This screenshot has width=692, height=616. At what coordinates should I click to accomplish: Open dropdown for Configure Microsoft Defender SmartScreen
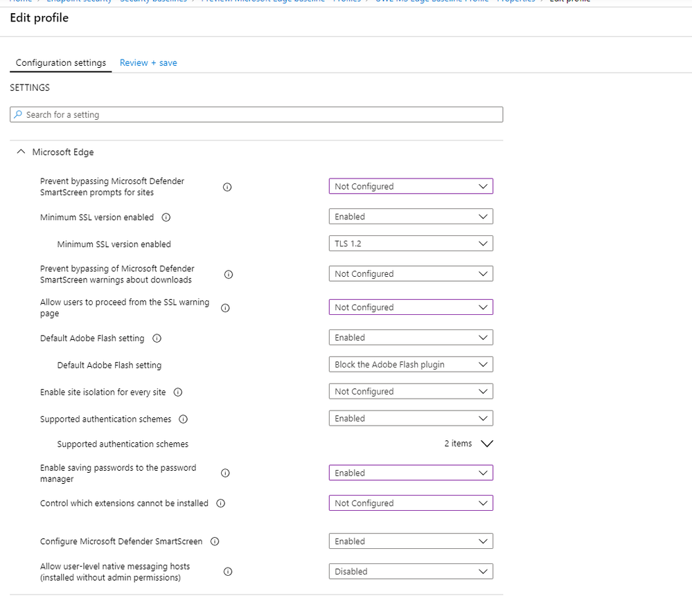pyautogui.click(x=411, y=541)
